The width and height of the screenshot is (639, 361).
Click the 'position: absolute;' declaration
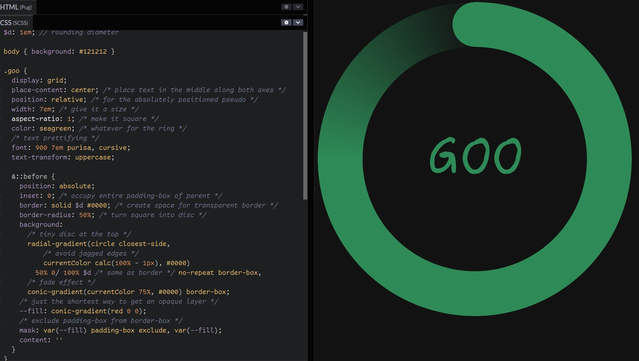[x=57, y=186]
